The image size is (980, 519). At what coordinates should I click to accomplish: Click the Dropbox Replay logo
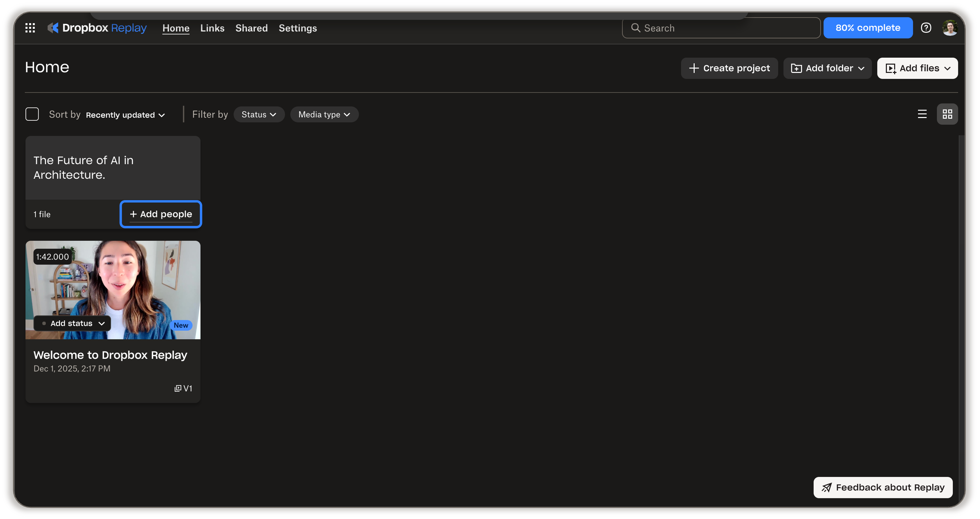point(97,28)
